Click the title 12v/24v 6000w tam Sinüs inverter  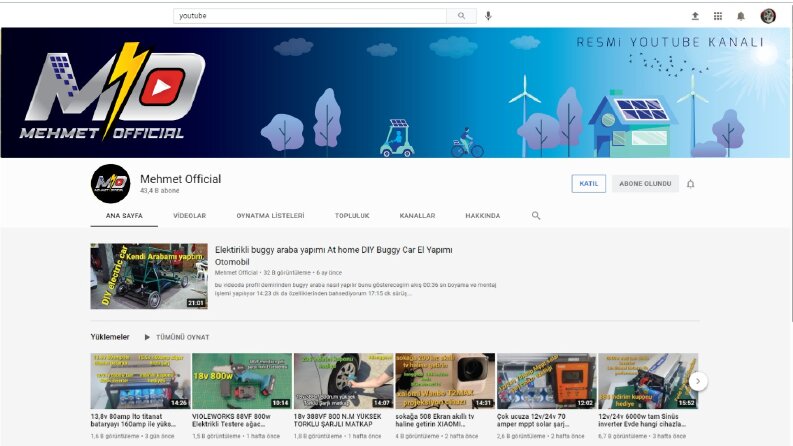tap(642, 420)
